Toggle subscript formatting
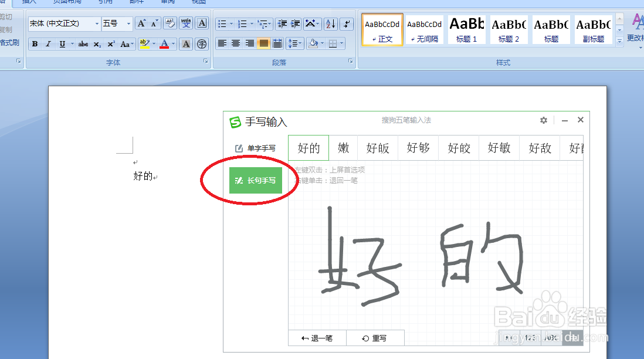This screenshot has width=644, height=359. point(97,43)
